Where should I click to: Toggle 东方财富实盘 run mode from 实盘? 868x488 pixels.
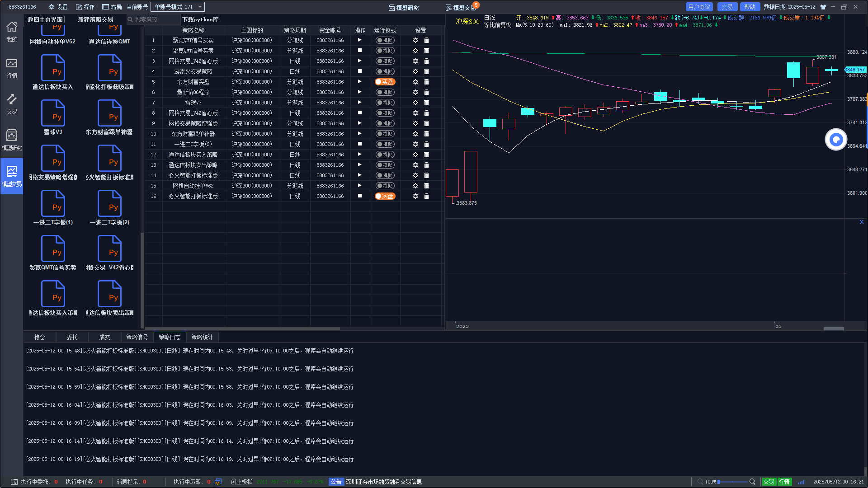[385, 82]
